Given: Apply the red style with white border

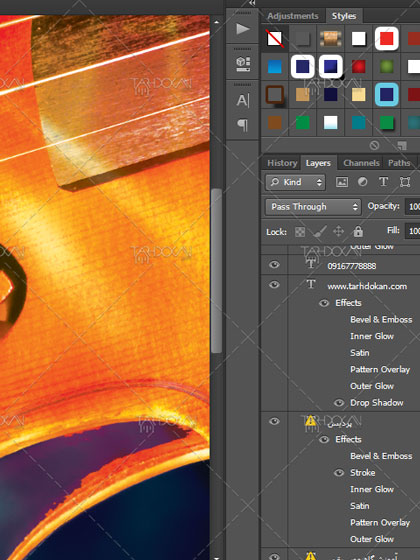Looking at the screenshot, I should pyautogui.click(x=387, y=39).
